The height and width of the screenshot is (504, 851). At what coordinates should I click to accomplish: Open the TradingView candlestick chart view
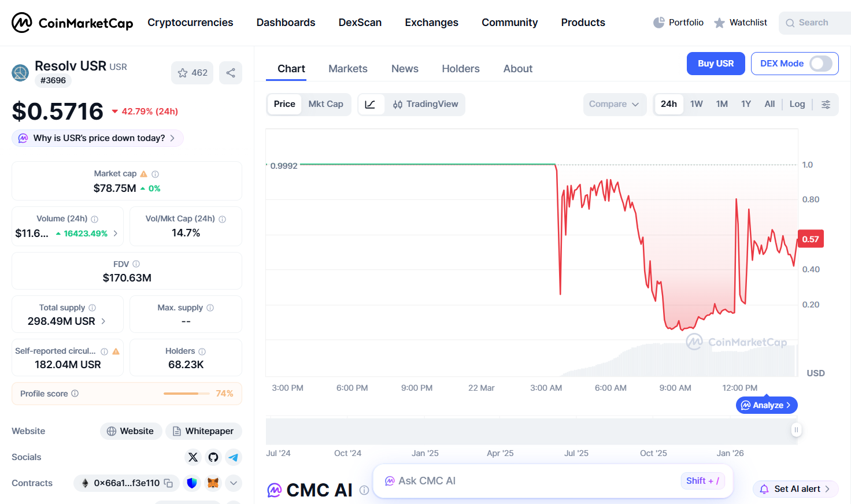coord(425,104)
